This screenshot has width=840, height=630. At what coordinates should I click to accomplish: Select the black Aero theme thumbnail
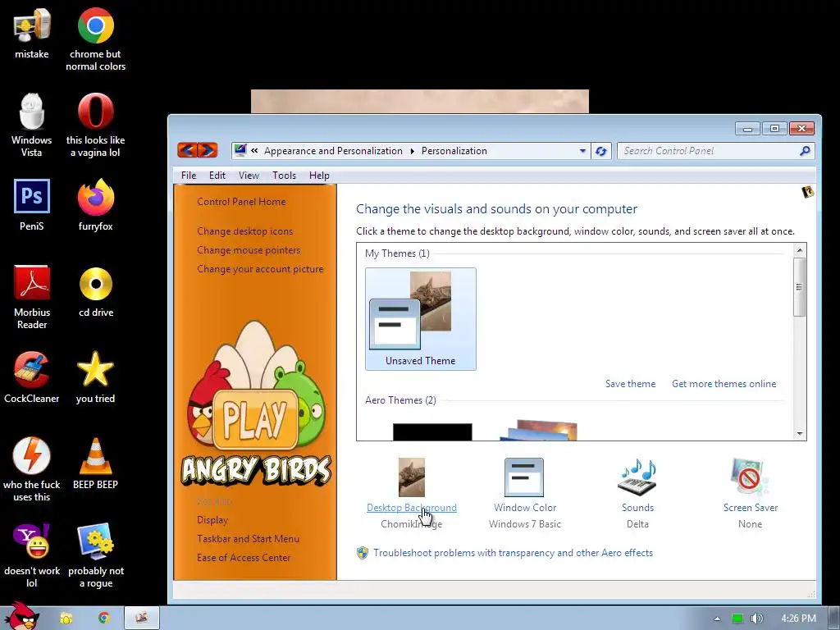point(432,431)
